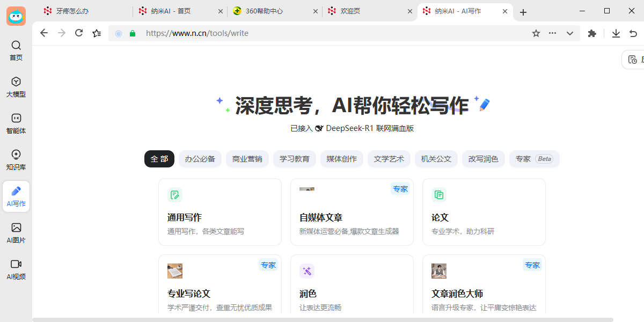The width and height of the screenshot is (644, 322).
Task: Open the 通用写作 card title
Action: (185, 217)
